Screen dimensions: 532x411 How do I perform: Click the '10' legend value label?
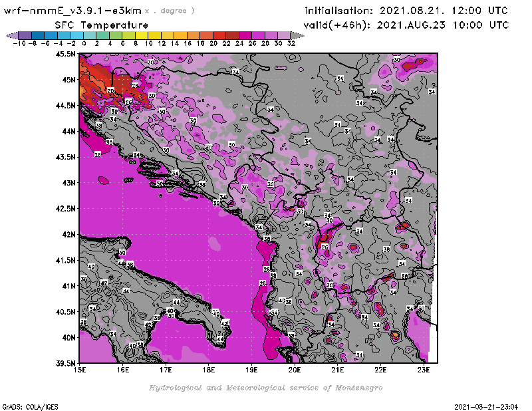pos(148,43)
